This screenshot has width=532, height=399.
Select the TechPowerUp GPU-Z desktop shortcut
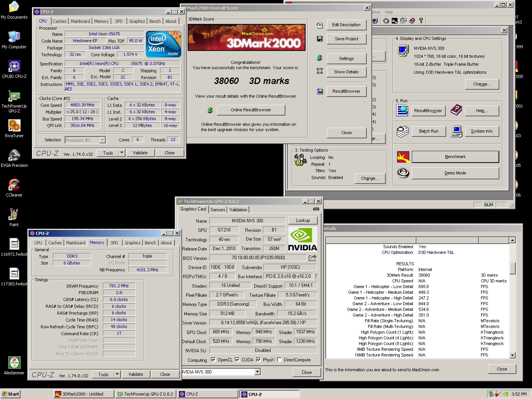14,101
